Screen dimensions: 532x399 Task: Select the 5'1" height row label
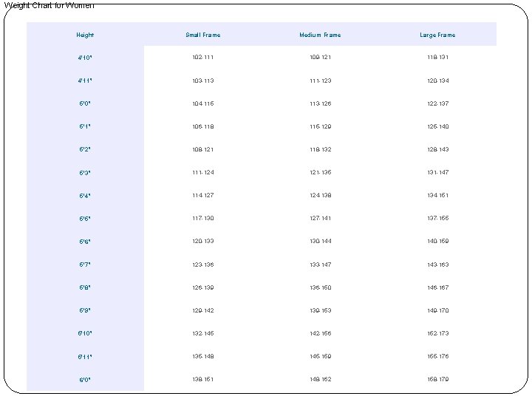click(x=85, y=126)
